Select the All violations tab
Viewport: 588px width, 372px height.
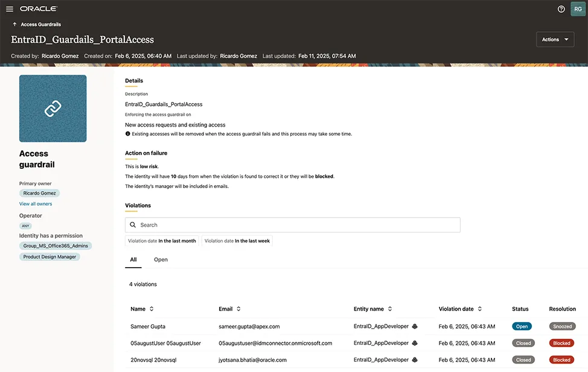point(133,260)
